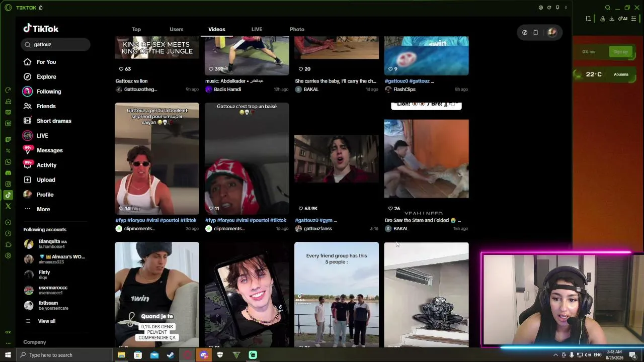This screenshot has width=644, height=362.
Task: Open the Opera GX extensions cube icon
Action: (8, 244)
